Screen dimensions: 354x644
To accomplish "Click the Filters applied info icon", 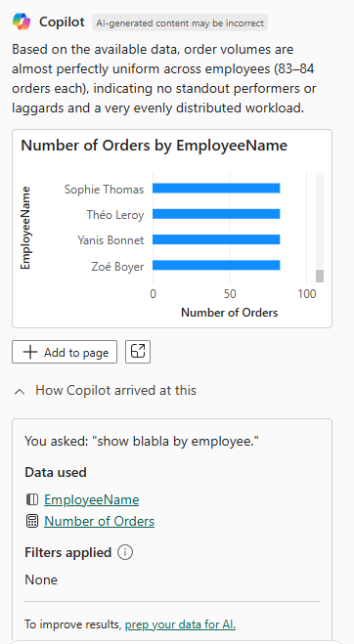I will [125, 552].
